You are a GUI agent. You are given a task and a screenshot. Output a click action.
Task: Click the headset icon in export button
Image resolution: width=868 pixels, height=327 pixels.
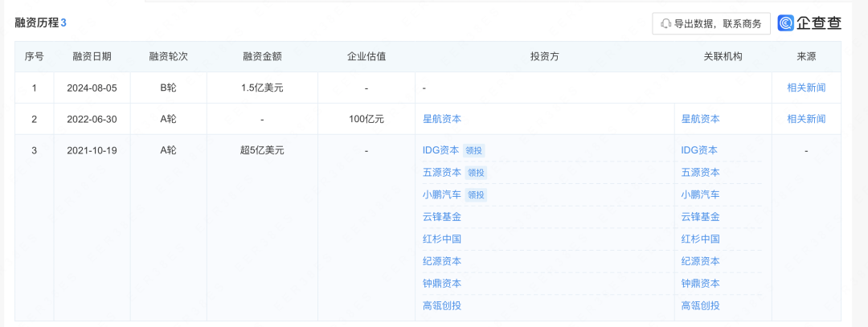(x=665, y=24)
